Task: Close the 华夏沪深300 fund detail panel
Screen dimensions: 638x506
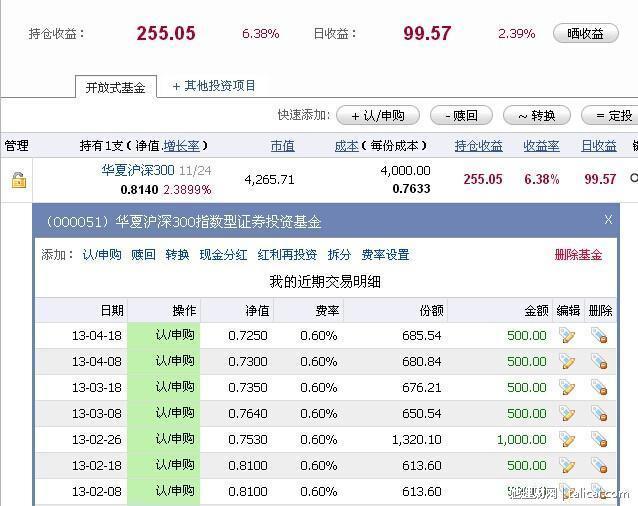Action: click(608, 220)
